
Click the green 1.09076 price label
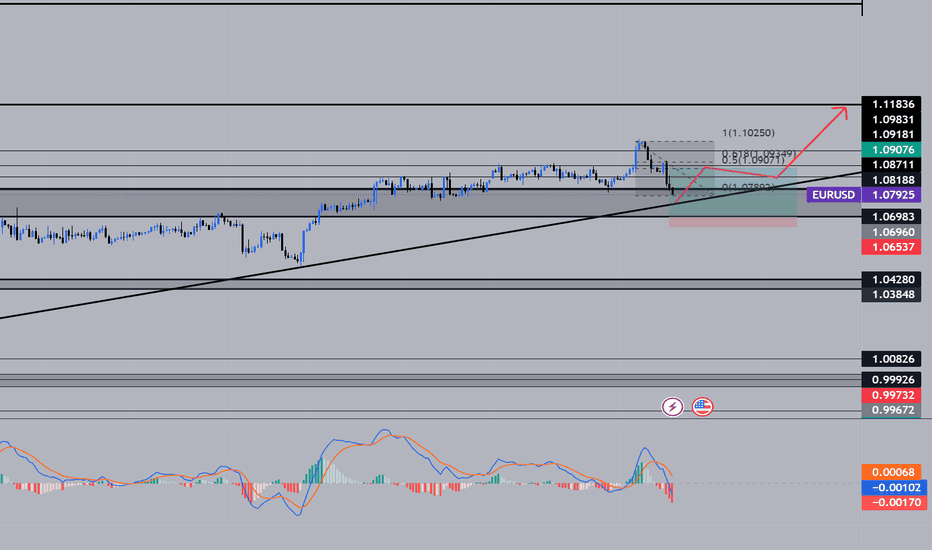(891, 149)
